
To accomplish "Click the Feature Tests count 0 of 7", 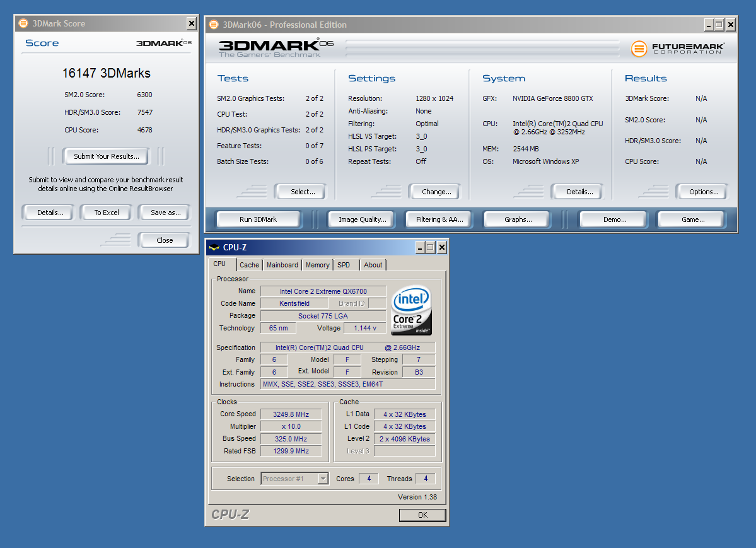I will click(315, 146).
